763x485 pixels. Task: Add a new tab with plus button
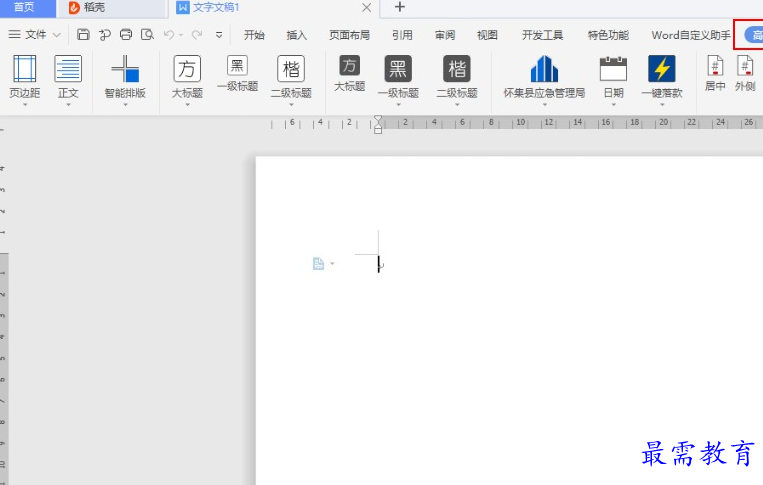coord(400,7)
